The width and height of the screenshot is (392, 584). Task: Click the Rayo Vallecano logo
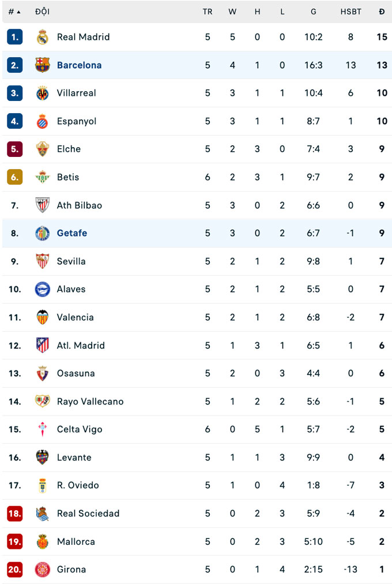point(43,401)
